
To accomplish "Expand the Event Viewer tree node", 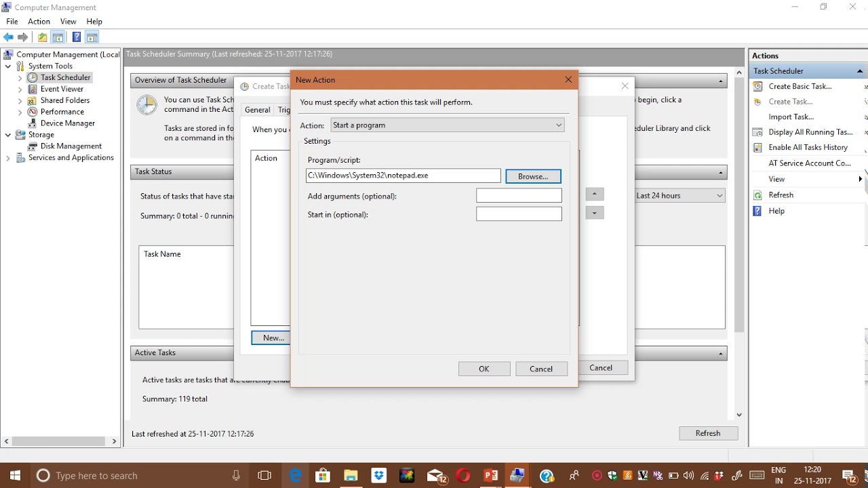I will tap(20, 89).
